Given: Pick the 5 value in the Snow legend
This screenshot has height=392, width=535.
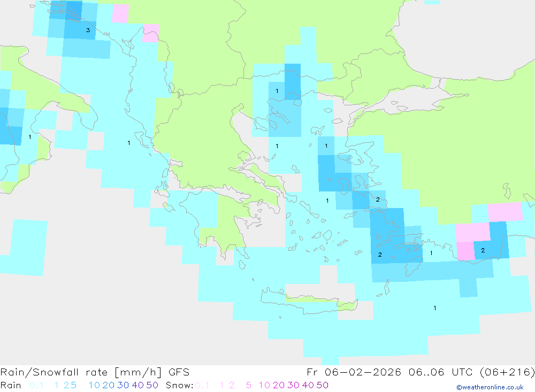Looking at the screenshot, I should tap(249, 385).
